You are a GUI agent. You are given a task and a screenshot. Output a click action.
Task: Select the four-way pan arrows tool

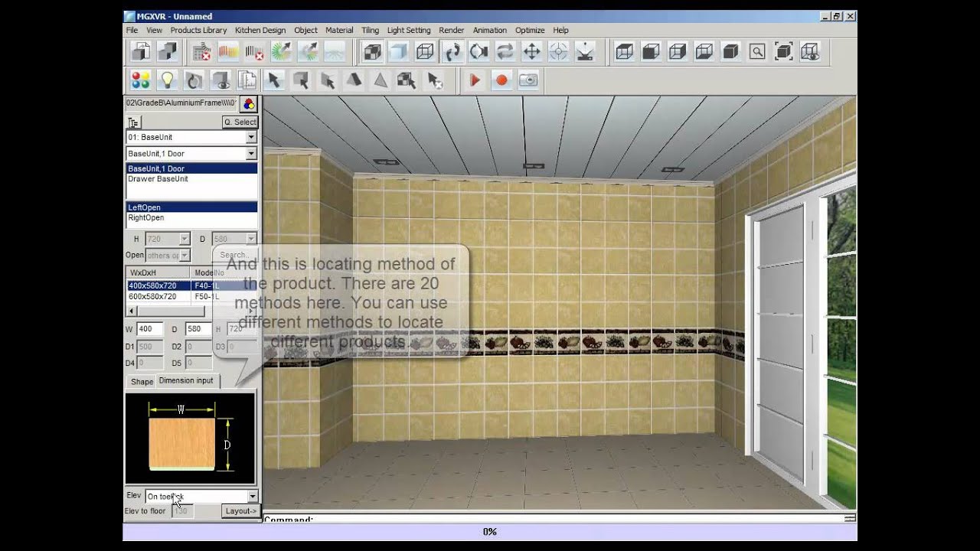(531, 52)
